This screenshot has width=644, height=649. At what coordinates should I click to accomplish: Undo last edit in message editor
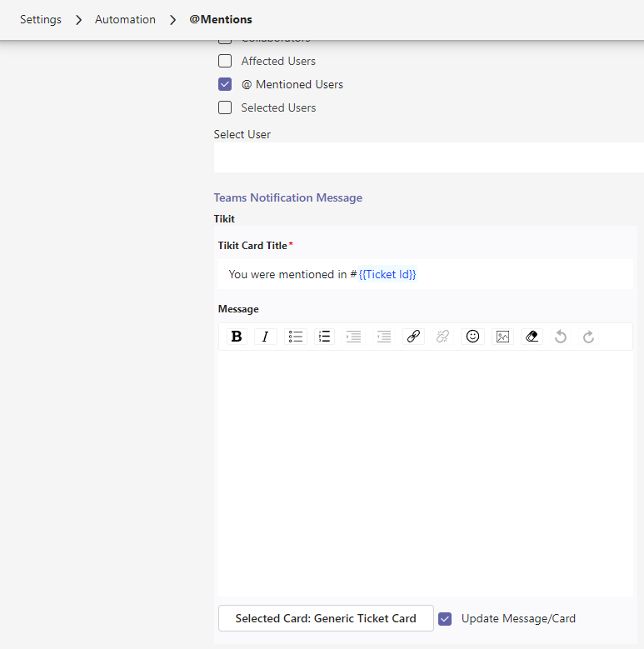pos(561,337)
